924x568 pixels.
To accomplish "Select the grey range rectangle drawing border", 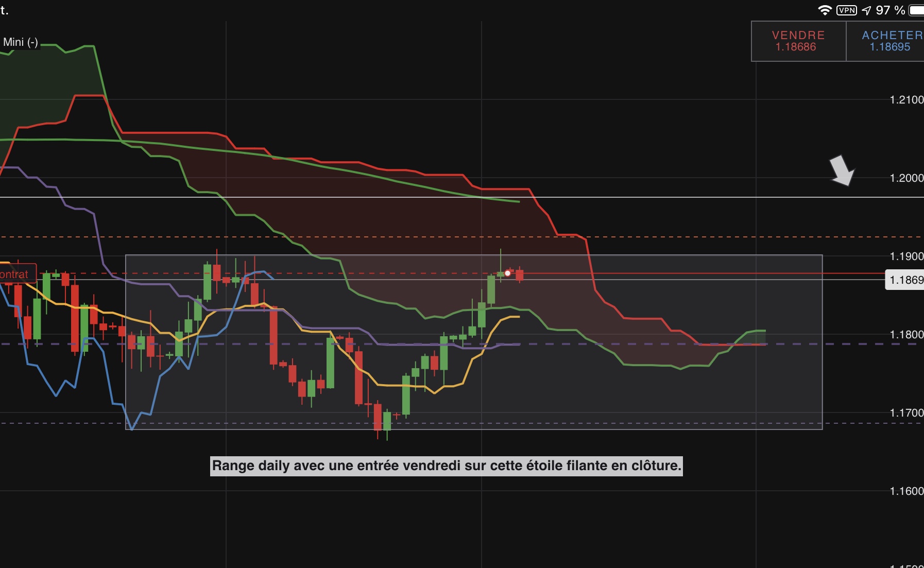I will (474, 255).
